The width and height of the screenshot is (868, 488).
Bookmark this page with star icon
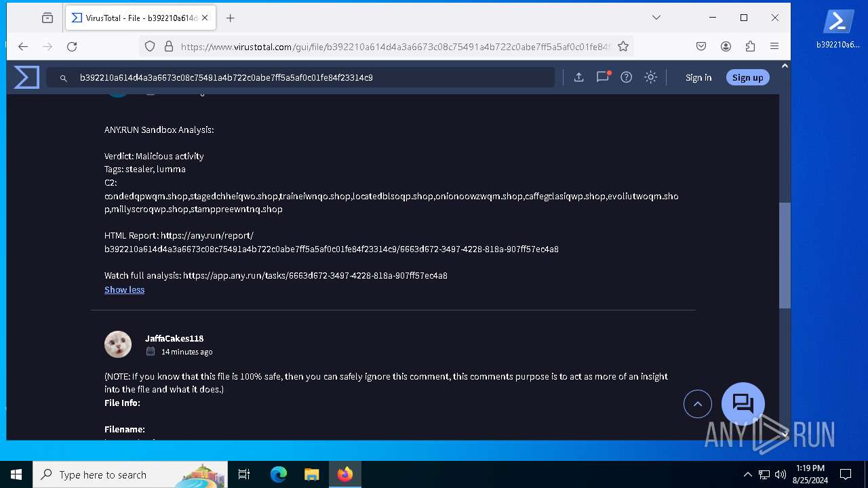click(x=623, y=46)
